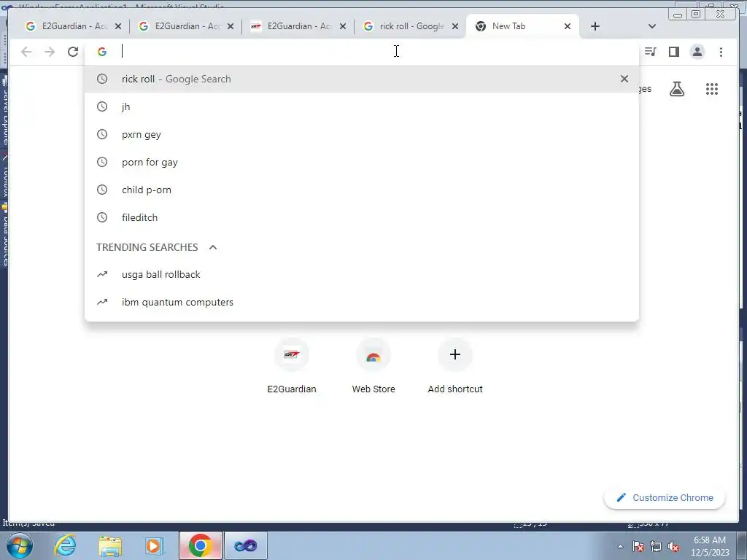Click the Google logo in the address bar
The image size is (747, 560).
[x=102, y=52]
